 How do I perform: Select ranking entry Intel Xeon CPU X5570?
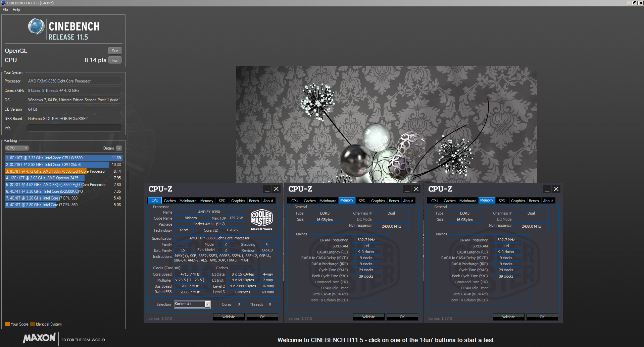point(63,165)
